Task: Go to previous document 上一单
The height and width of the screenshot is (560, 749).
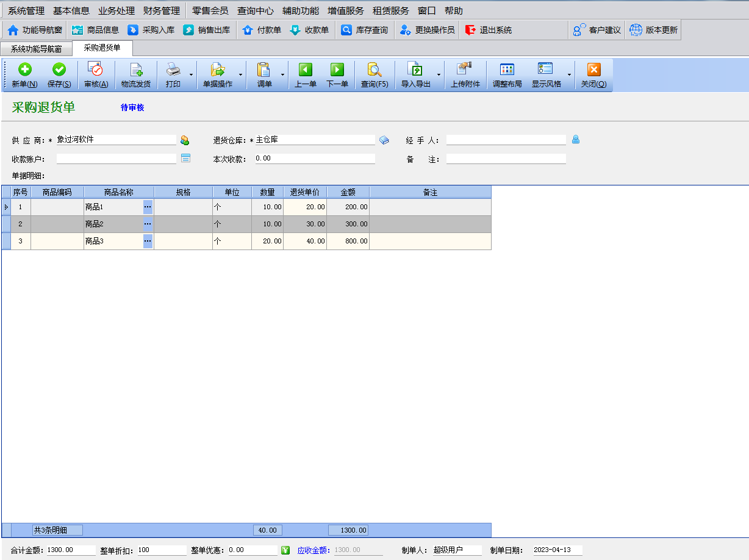Action: point(306,75)
